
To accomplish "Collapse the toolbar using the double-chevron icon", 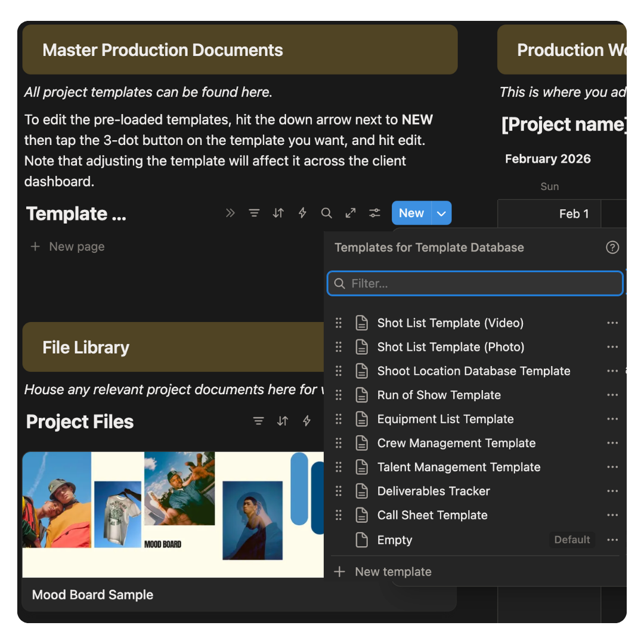I will click(x=230, y=213).
